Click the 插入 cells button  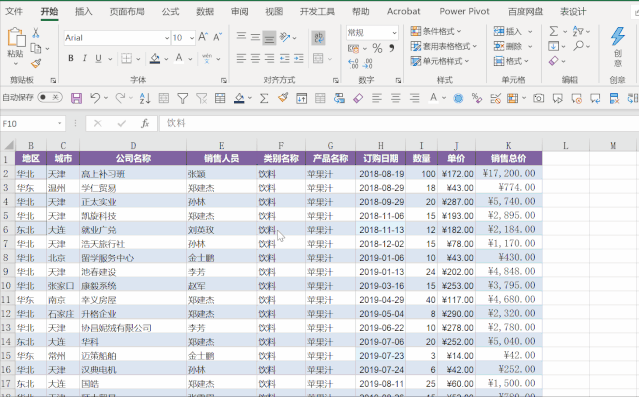pyautogui.click(x=508, y=31)
